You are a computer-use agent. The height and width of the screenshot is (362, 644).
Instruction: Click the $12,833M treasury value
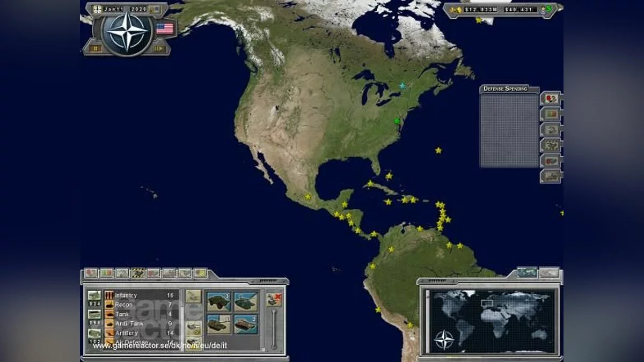(x=481, y=9)
